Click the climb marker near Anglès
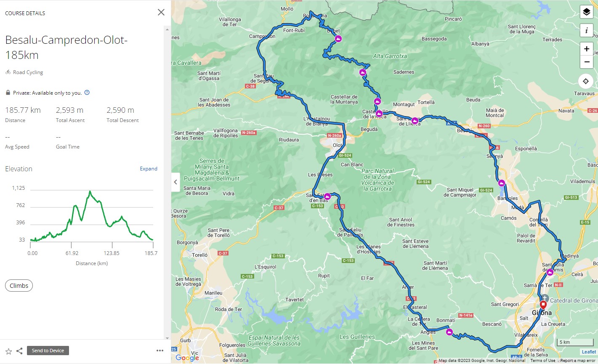 tap(449, 332)
